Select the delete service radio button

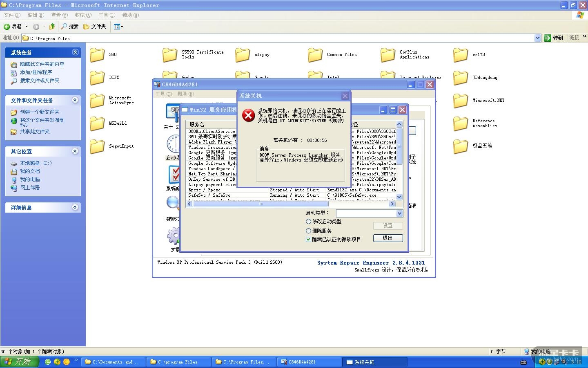[309, 231]
